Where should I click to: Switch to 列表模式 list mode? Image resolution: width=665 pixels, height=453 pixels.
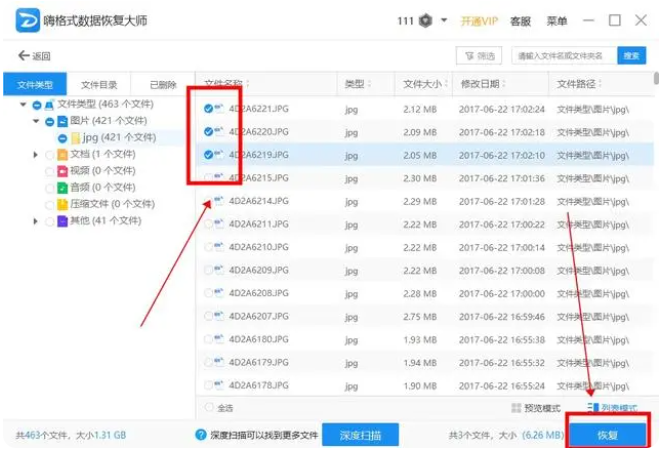(x=612, y=408)
